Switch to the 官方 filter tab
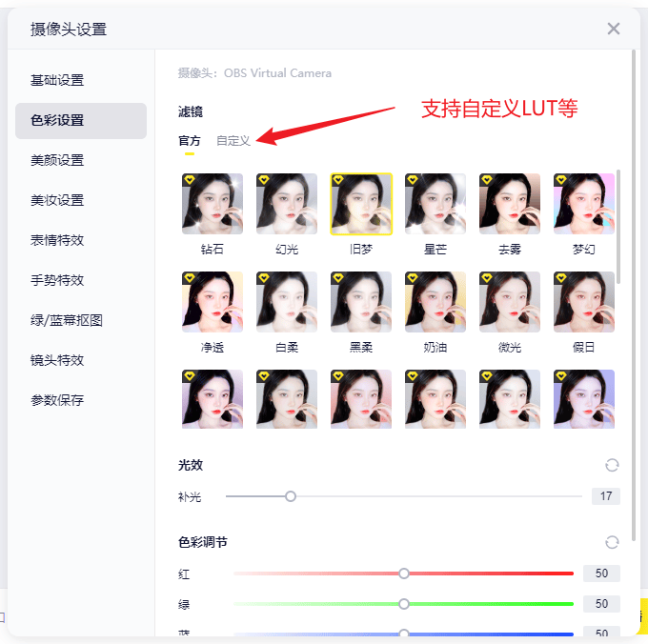The image size is (648, 644). (x=190, y=140)
